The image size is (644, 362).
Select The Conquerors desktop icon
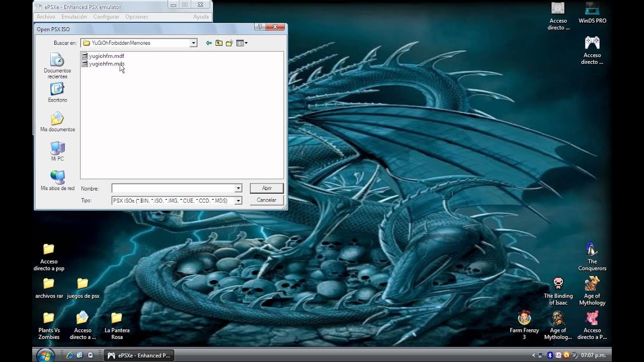592,257
